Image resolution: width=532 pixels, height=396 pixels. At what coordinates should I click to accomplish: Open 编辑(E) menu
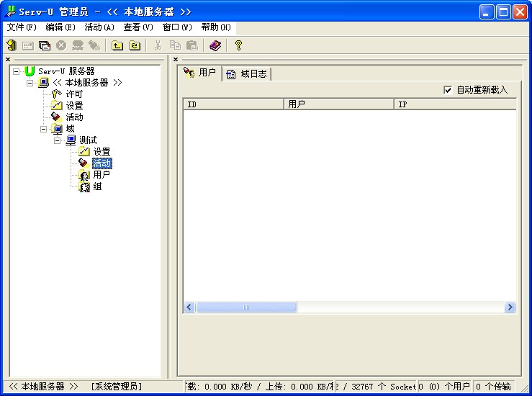[60, 27]
